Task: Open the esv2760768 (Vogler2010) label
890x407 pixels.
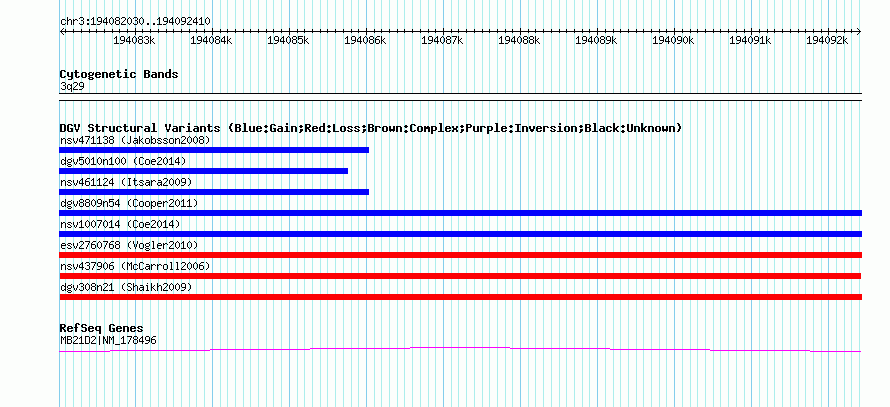Action: [x=129, y=245]
